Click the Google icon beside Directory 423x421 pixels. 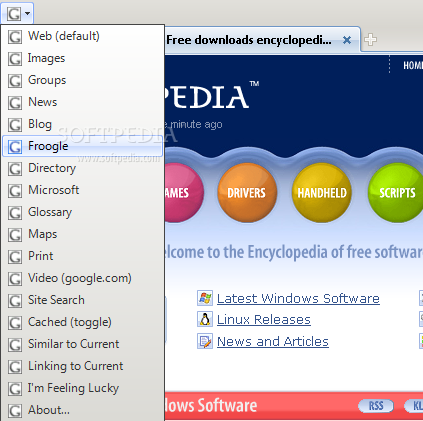click(x=15, y=169)
